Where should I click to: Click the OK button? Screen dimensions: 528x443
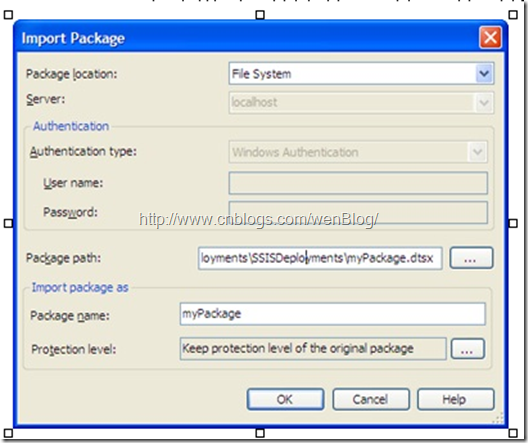tap(285, 399)
